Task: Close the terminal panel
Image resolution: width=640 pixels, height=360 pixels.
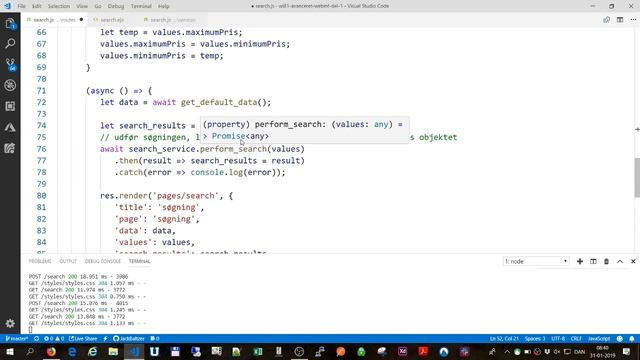Action: (x=633, y=261)
